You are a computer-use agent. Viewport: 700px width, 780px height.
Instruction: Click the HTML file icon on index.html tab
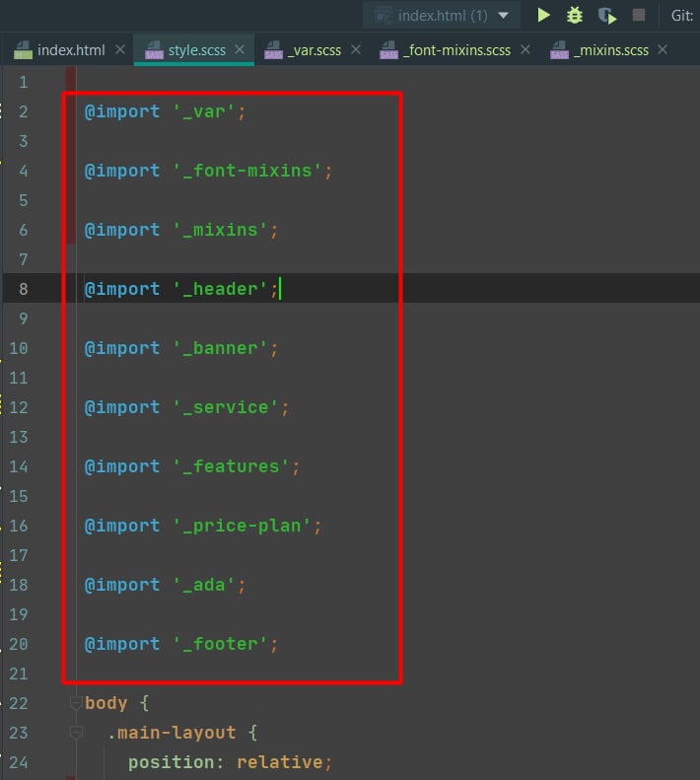point(23,50)
